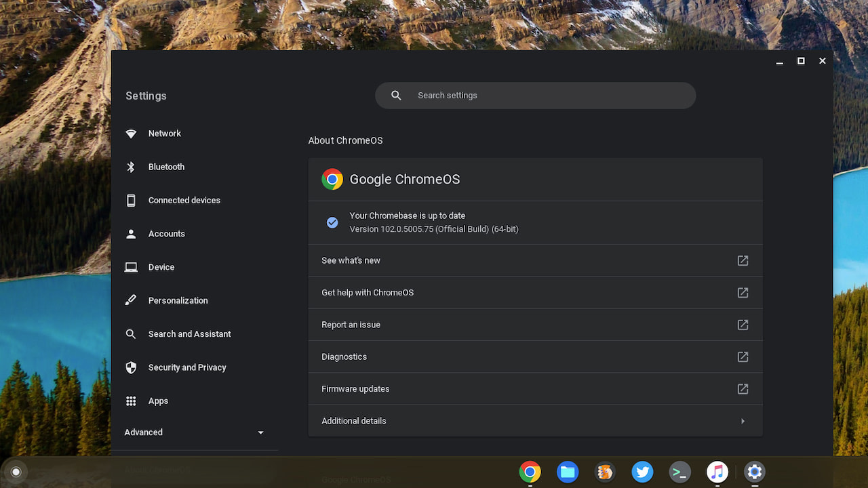Click the Google ChromeOS title text

pyautogui.click(x=405, y=179)
